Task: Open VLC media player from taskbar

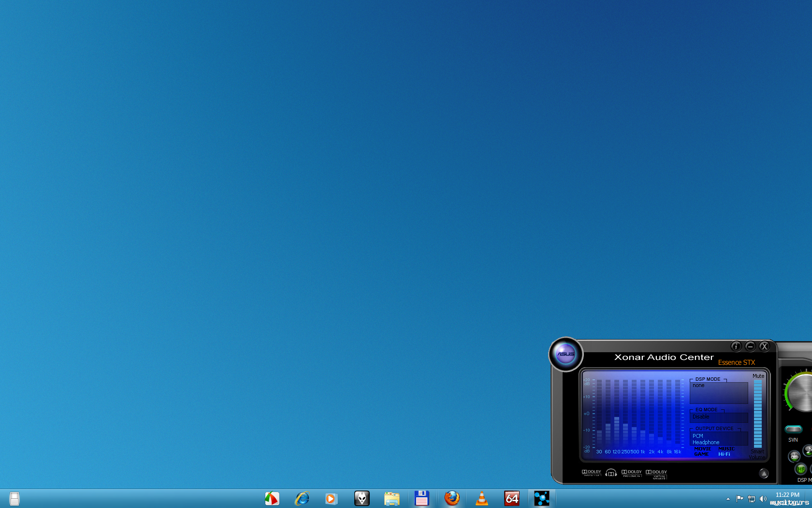Action: pyautogui.click(x=482, y=498)
